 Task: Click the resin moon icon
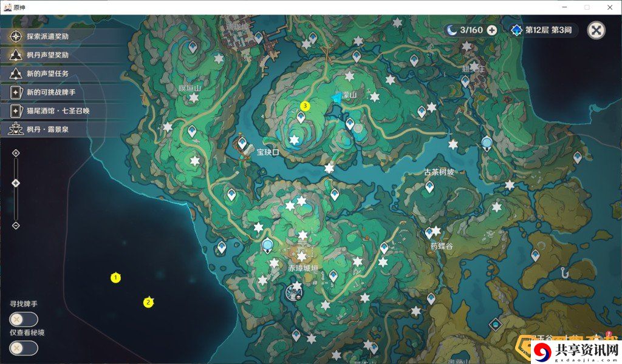[x=451, y=30]
